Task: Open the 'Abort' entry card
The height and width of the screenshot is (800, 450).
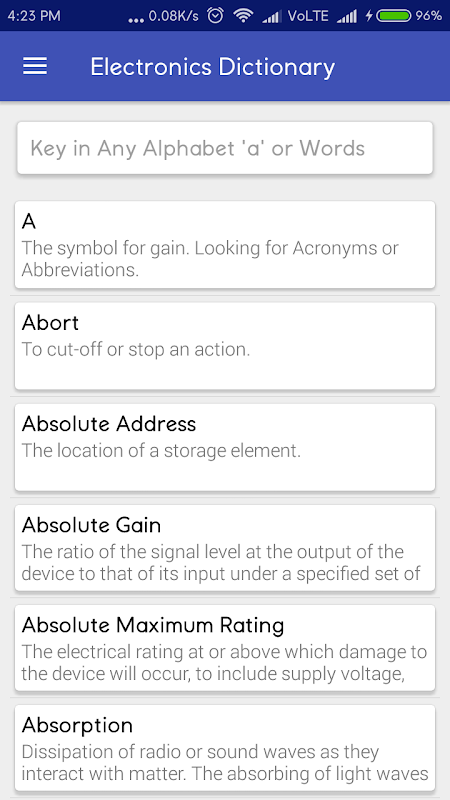Action: coord(225,346)
